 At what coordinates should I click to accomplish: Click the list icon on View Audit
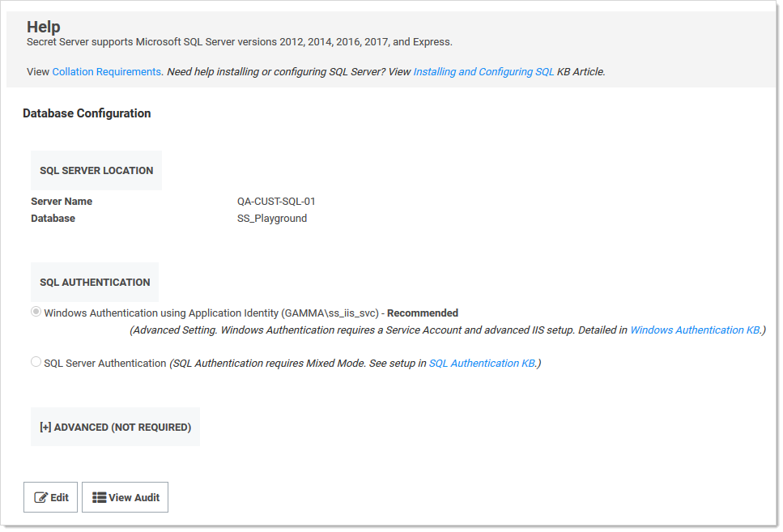click(99, 498)
